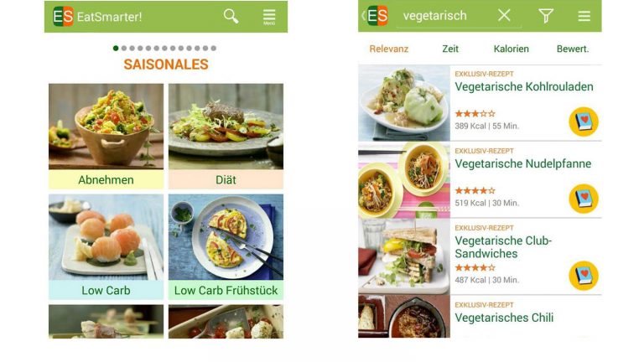Open Low Carb Frühstück recipes

[x=226, y=247]
